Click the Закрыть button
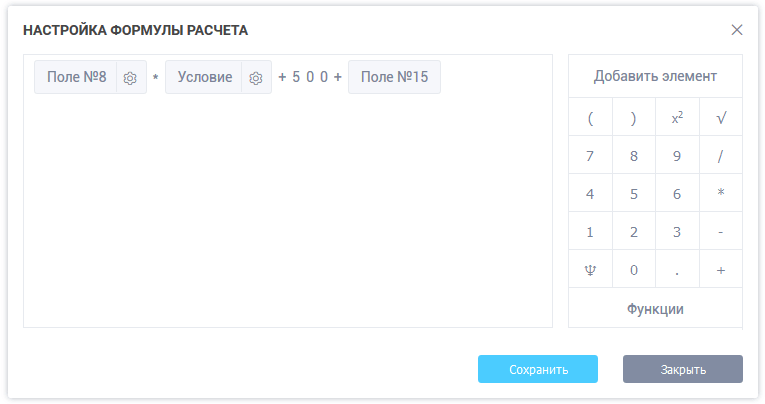Screen dimensions: 765x404 click(x=683, y=369)
